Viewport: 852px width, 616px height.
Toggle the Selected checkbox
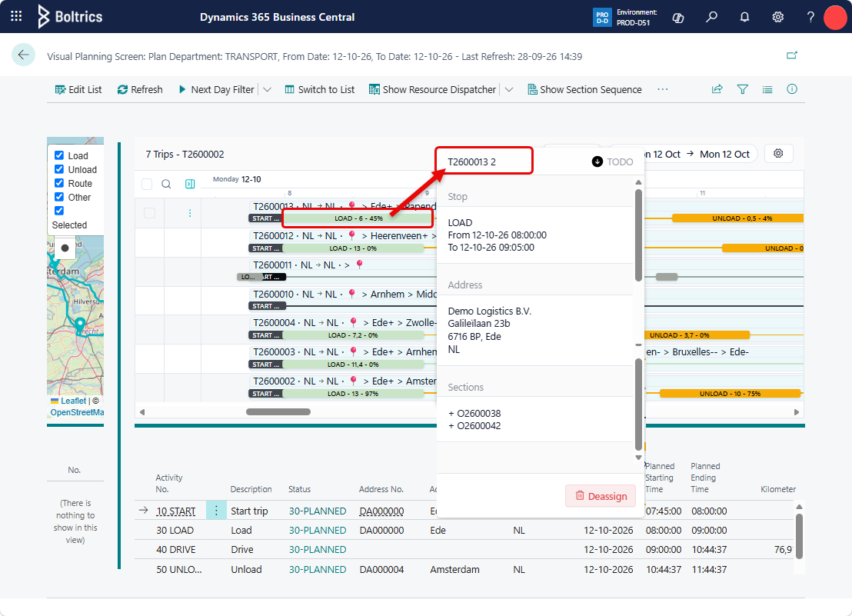[x=59, y=211]
